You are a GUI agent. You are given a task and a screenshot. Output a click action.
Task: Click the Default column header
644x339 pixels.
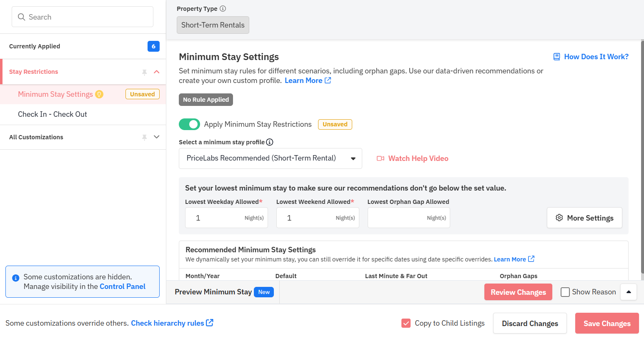coord(286,276)
